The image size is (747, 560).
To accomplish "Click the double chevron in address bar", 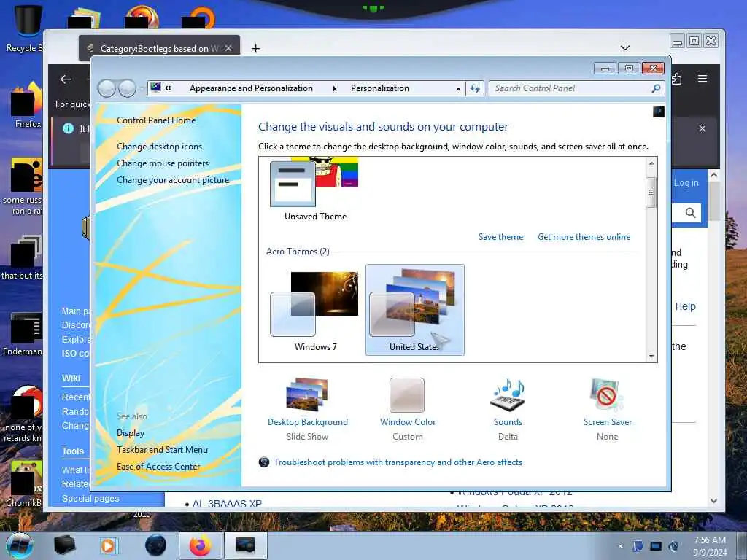I will point(169,88).
